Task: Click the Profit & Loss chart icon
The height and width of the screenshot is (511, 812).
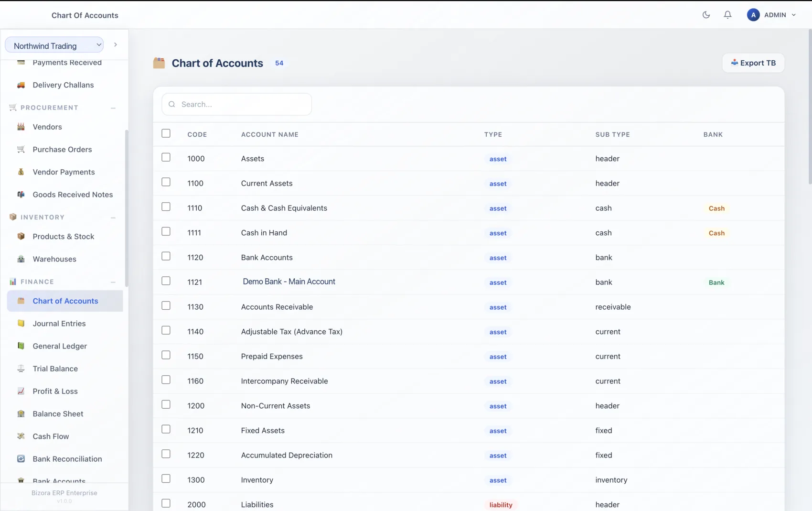Action: tap(21, 391)
